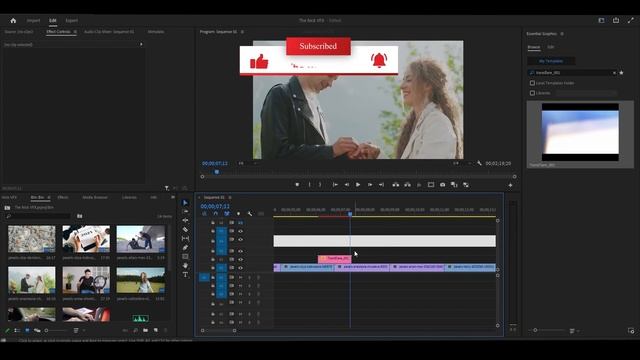Open Essential Graphics panel menu
Image resolution: width=640 pixels, height=360 pixels.
coord(562,34)
